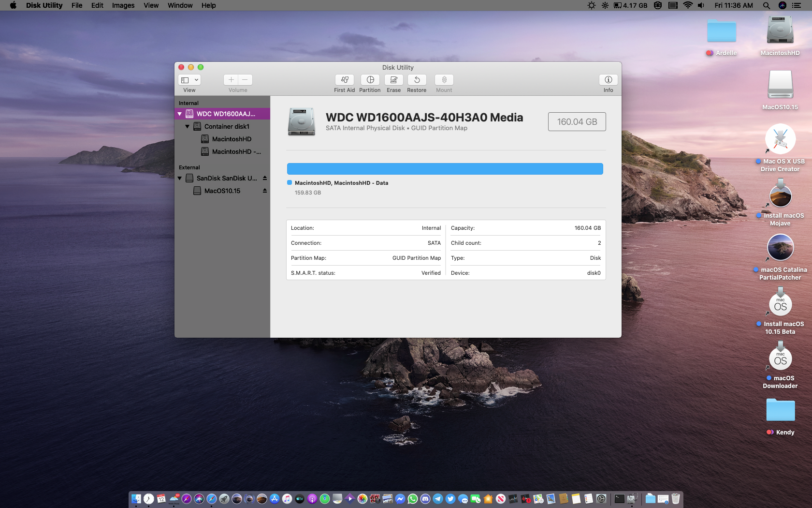Add a volume with the plus button
This screenshot has height=508, width=812.
coord(231,80)
